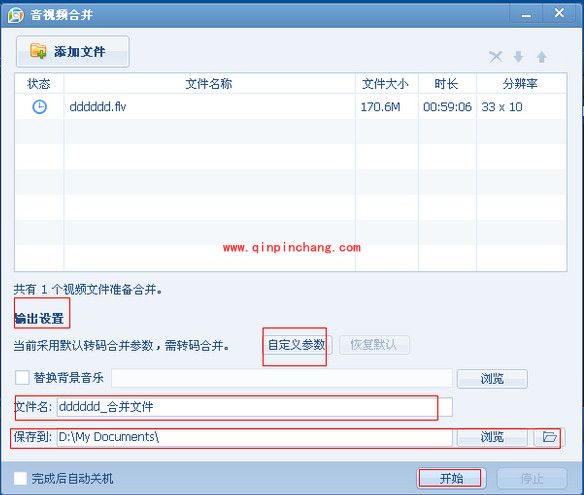Click the background music path field
This screenshot has width=584, height=495.
[x=282, y=378]
